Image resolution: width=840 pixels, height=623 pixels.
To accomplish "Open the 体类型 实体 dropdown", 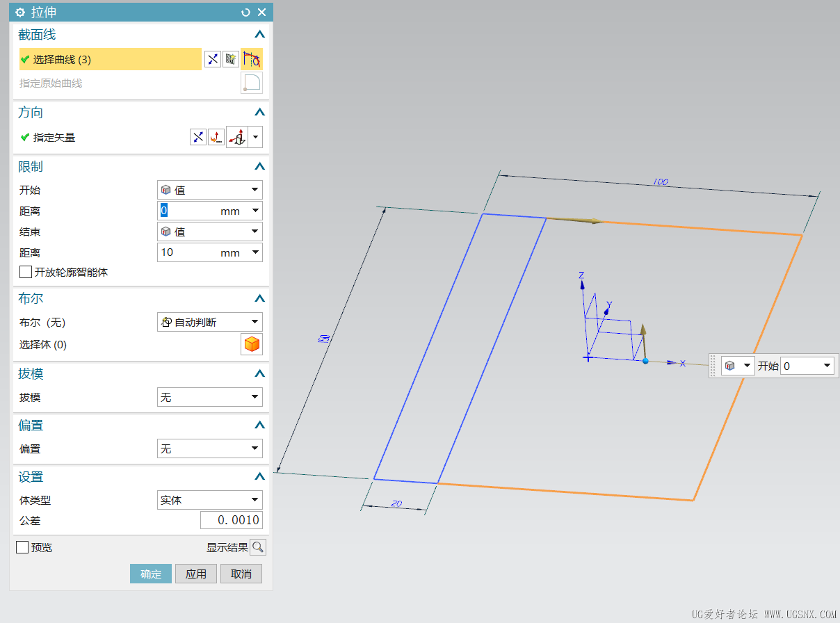I will tap(210, 500).
